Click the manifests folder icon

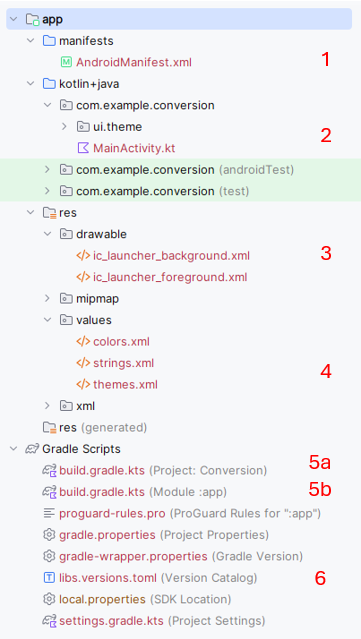coord(49,41)
